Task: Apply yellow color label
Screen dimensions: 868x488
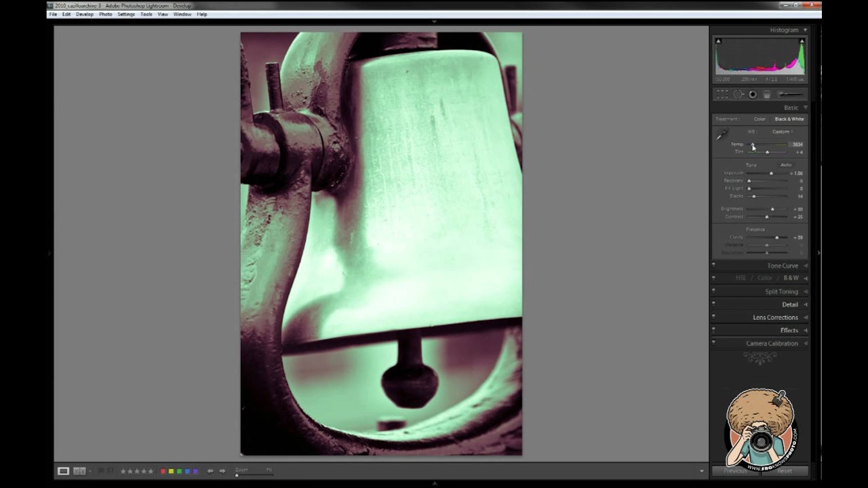Action: [171, 471]
